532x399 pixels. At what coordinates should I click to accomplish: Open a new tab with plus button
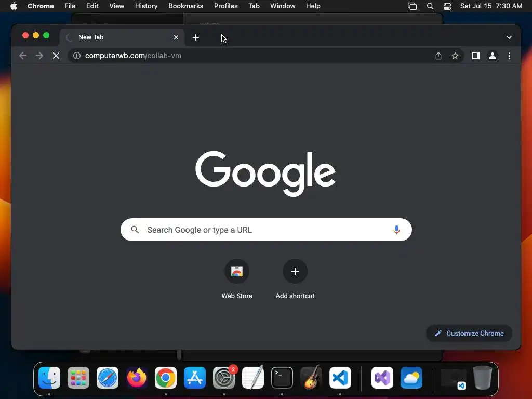196,37
